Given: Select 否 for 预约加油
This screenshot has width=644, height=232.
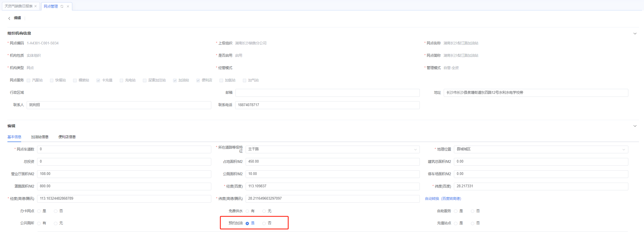Looking at the screenshot, I should pyautogui.click(x=264, y=223).
